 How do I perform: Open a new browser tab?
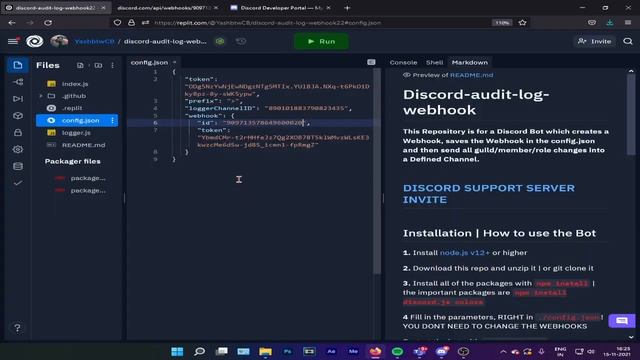tap(347, 8)
